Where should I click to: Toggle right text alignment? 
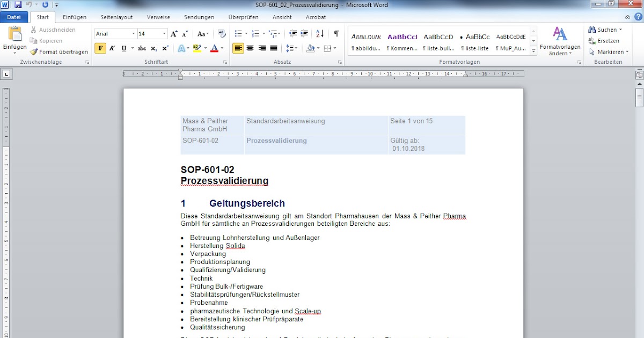[262, 48]
